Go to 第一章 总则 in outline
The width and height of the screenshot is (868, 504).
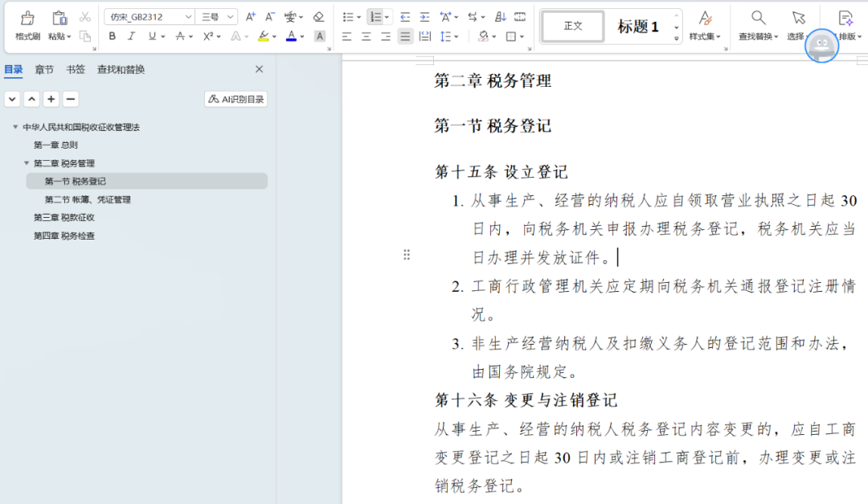pos(55,145)
